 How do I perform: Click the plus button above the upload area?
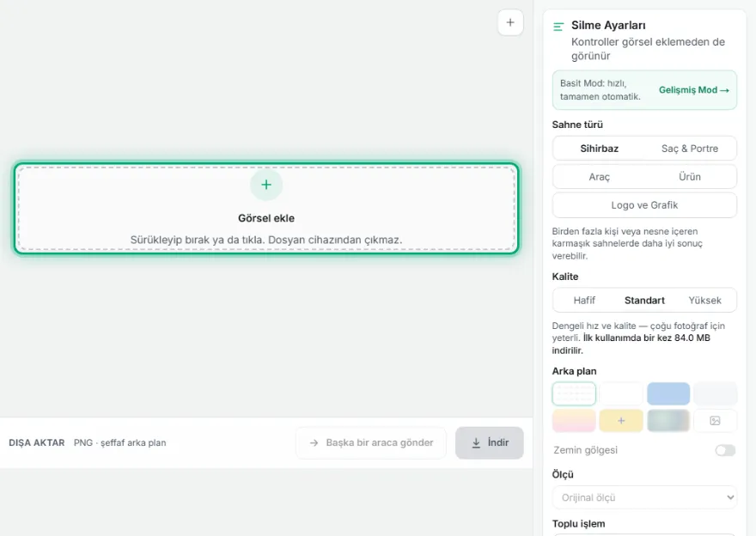[510, 22]
